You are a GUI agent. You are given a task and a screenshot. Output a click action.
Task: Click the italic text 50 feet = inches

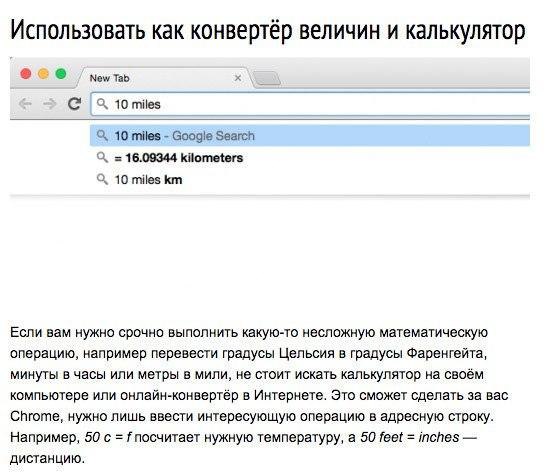coord(410,437)
